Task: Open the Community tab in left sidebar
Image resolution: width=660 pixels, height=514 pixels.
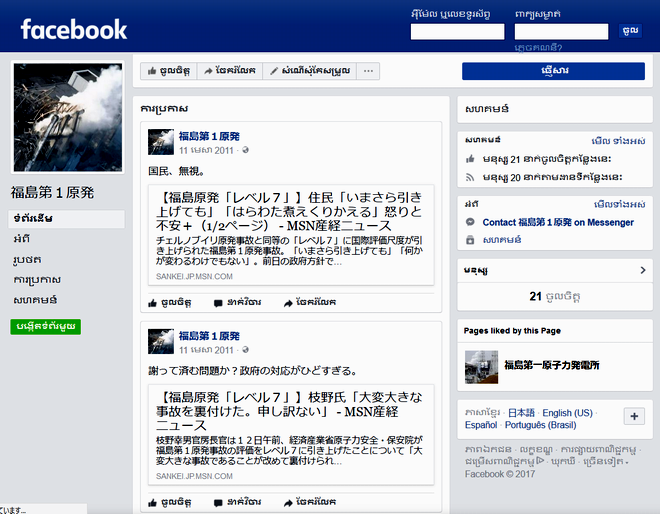Action: (35, 300)
